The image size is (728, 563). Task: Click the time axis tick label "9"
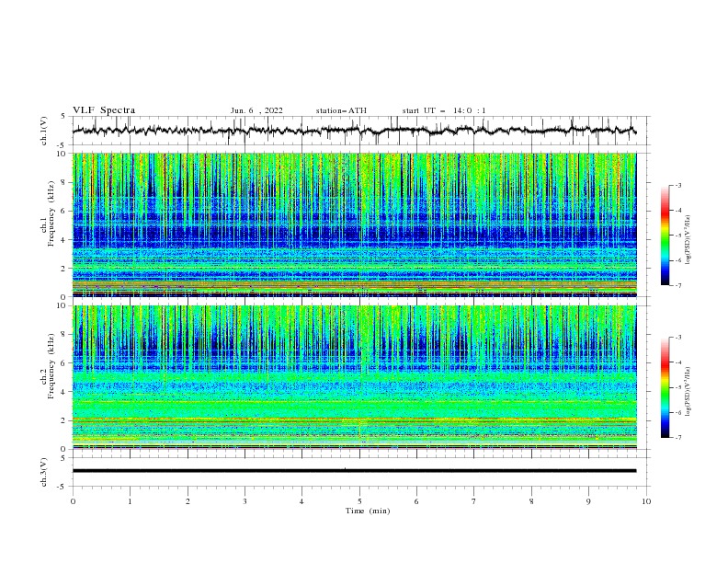[588, 501]
